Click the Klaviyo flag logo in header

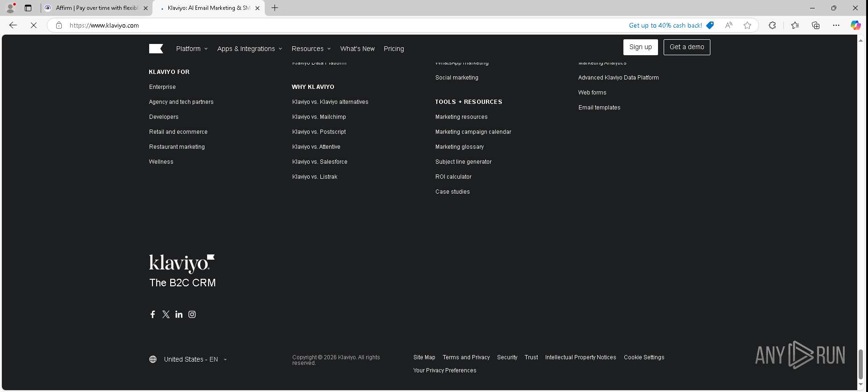point(156,49)
